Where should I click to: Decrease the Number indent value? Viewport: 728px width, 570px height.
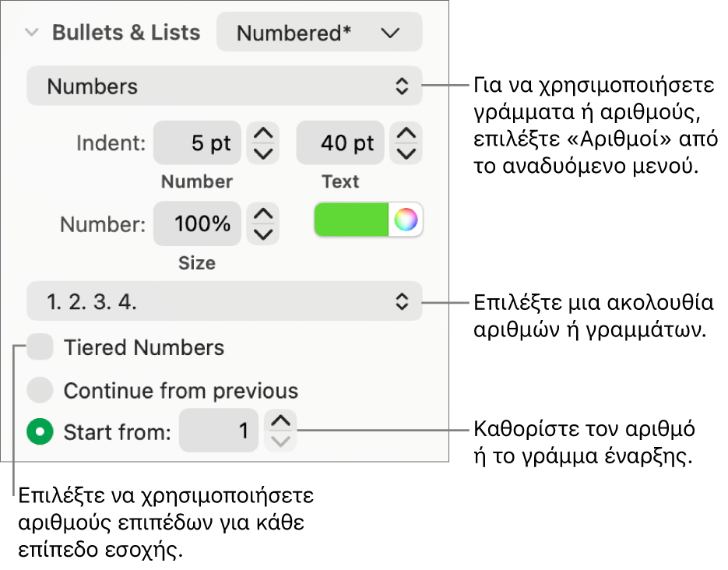pyautogui.click(x=264, y=153)
